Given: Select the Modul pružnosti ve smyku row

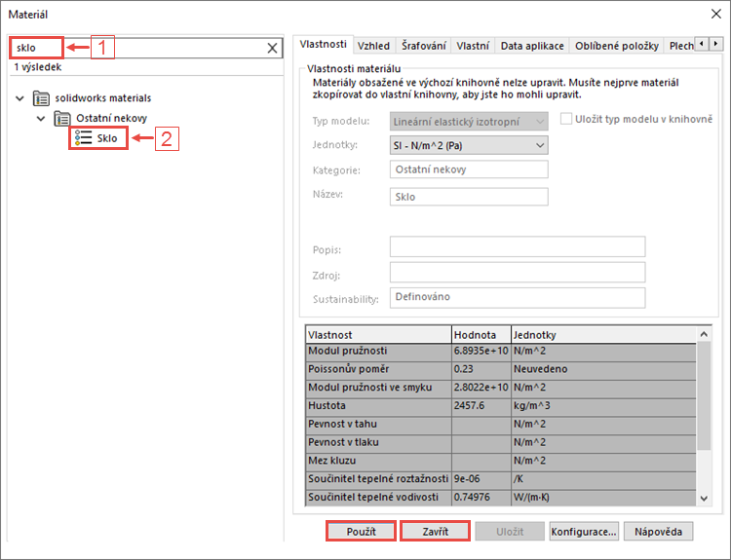Looking at the screenshot, I should [501, 388].
